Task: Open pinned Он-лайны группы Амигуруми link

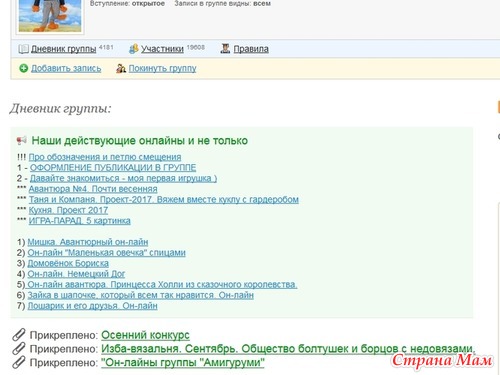Action: (x=183, y=362)
